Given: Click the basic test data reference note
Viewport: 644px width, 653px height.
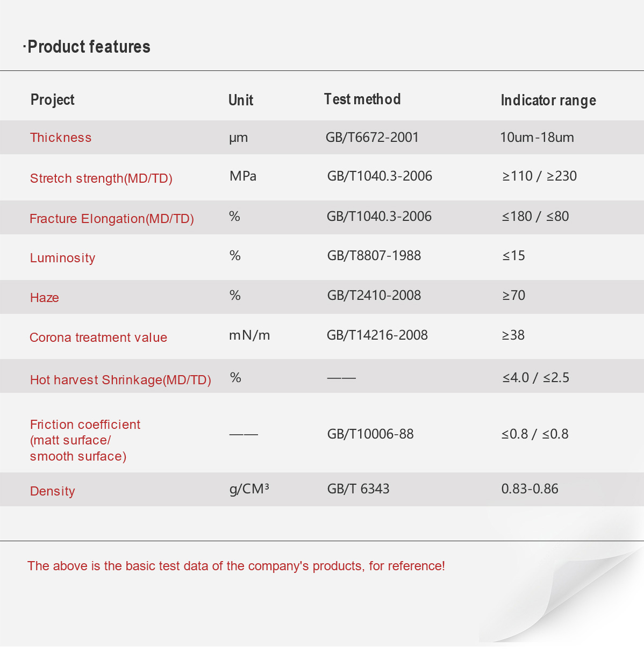Looking at the screenshot, I should coord(236,566).
